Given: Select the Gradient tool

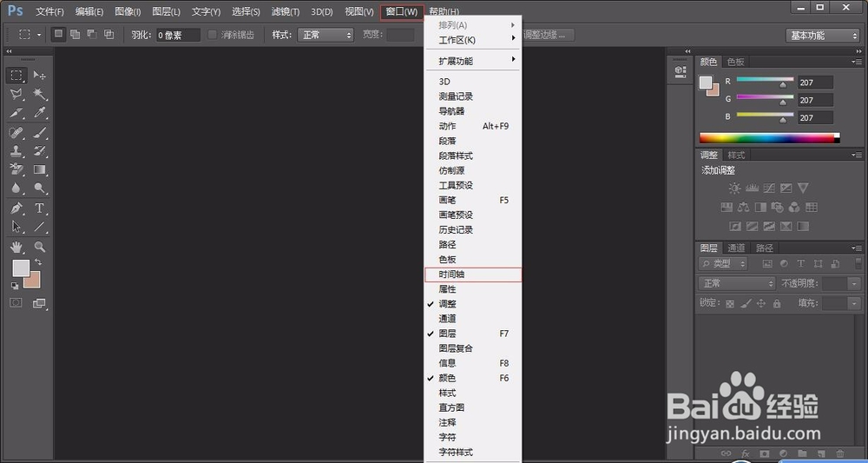Looking at the screenshot, I should tap(39, 169).
